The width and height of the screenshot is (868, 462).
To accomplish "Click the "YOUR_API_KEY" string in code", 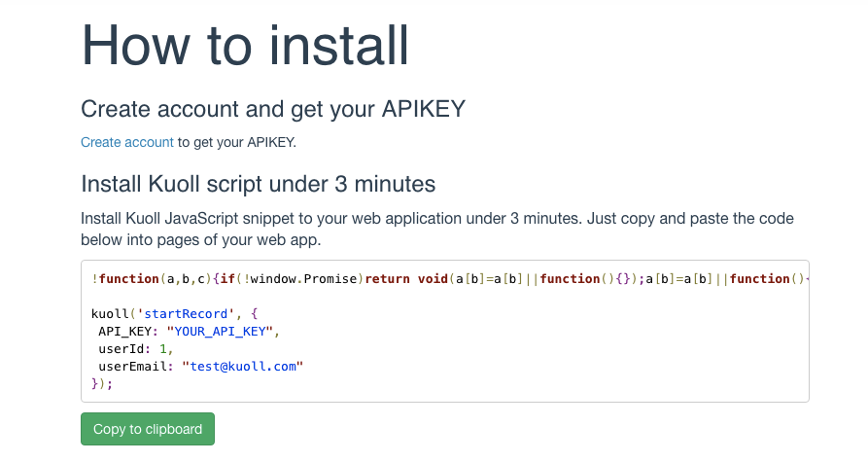I will 220,332.
